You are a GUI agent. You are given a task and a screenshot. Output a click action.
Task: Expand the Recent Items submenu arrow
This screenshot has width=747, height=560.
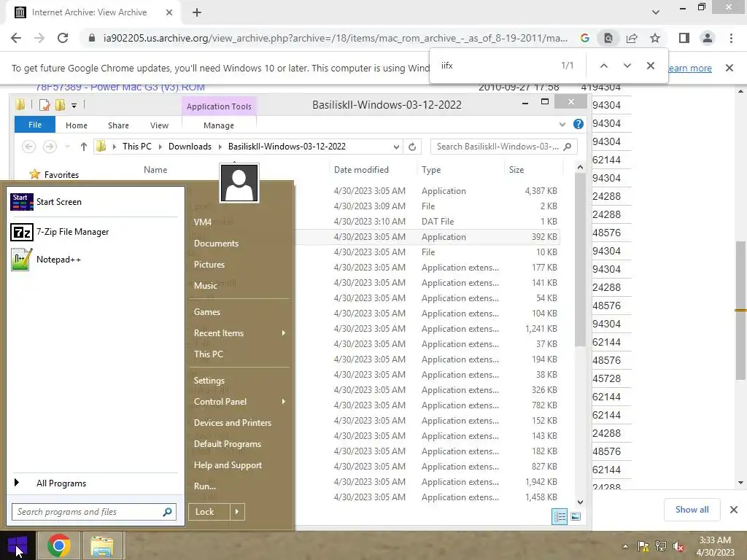coord(284,332)
